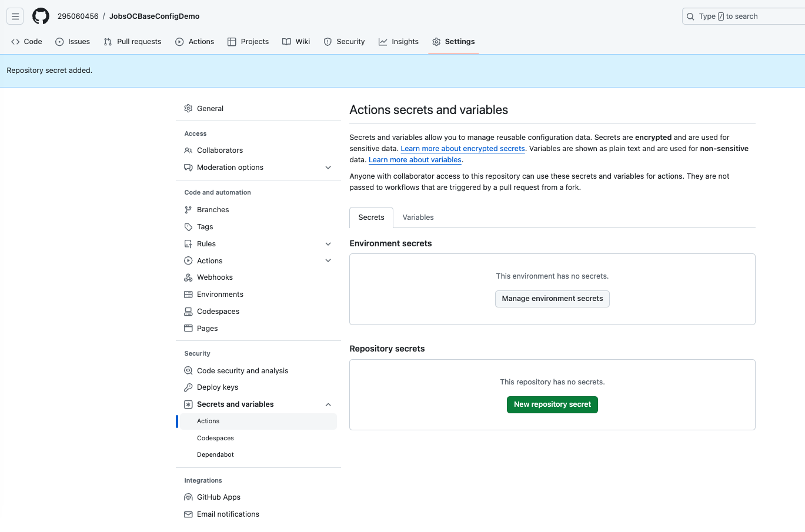Click the Collaborators people icon
Screen dimensions: 805x532
[188, 150]
